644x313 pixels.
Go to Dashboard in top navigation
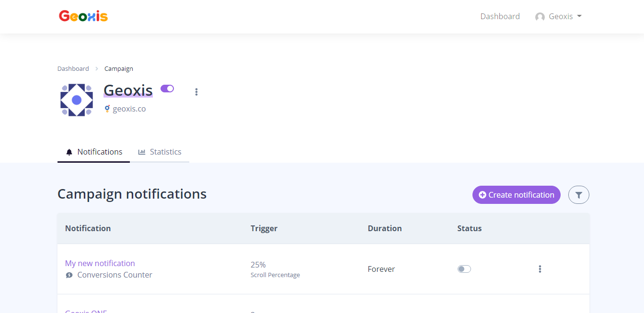pyautogui.click(x=500, y=16)
